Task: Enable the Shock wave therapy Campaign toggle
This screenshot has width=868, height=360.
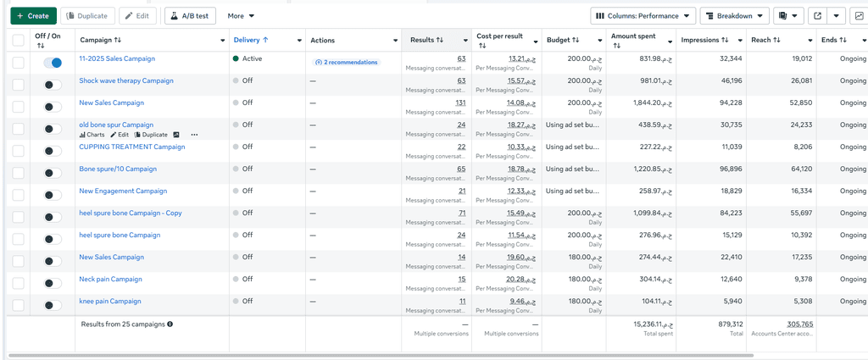Action: 53,85
